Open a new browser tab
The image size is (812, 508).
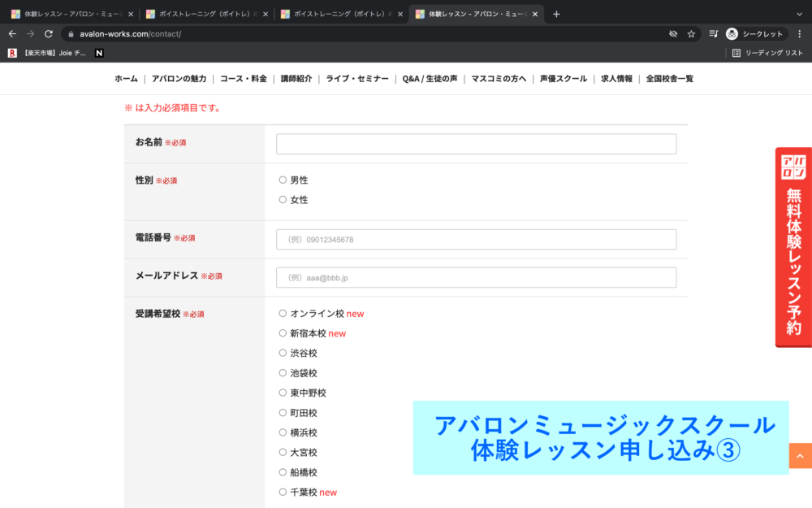click(x=556, y=14)
